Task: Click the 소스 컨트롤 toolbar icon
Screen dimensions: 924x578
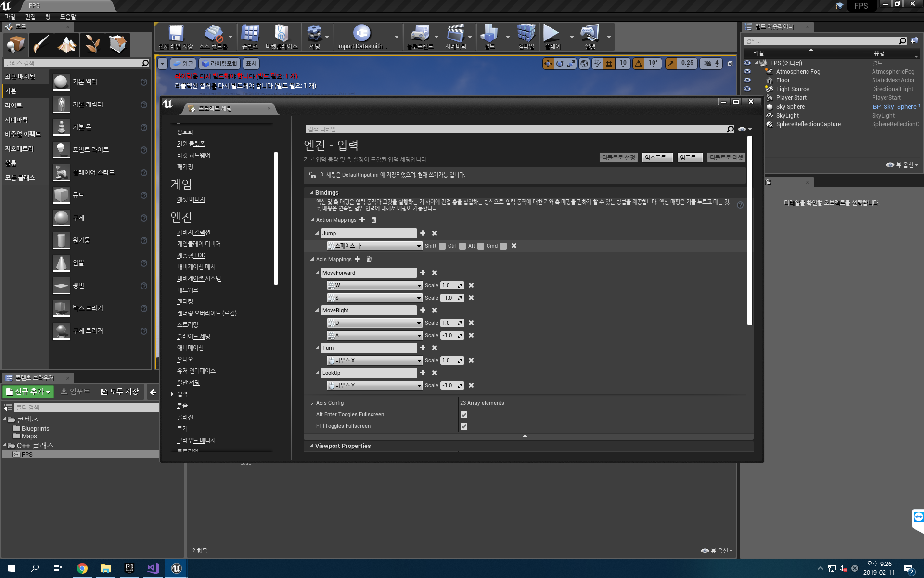Action: coord(212,37)
